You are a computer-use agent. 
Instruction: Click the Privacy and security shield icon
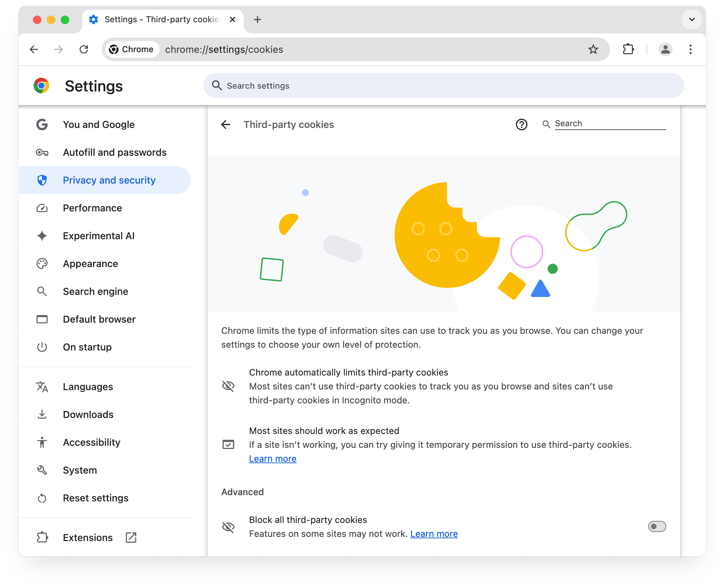[x=43, y=180]
